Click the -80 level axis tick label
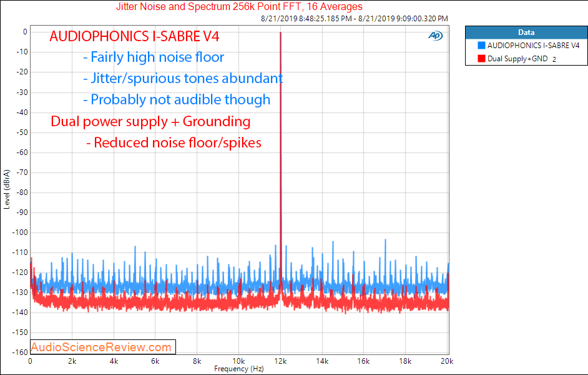This screenshot has width=588, height=375. 22,192
